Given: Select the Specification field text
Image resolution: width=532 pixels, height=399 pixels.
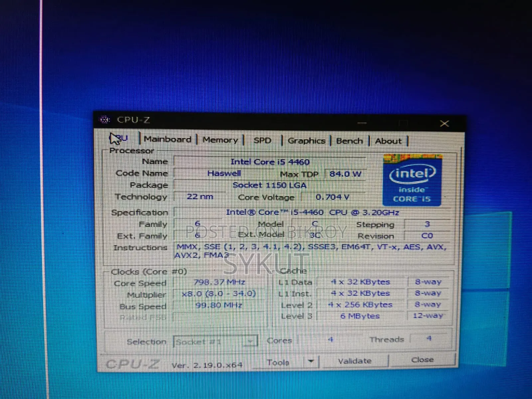Looking at the screenshot, I should click(313, 212).
